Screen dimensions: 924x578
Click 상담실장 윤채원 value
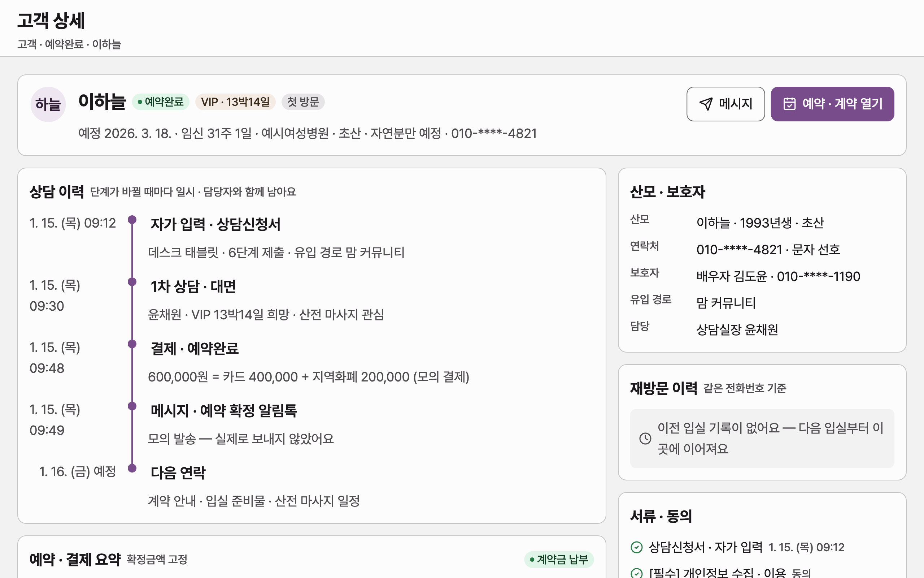[x=737, y=329]
